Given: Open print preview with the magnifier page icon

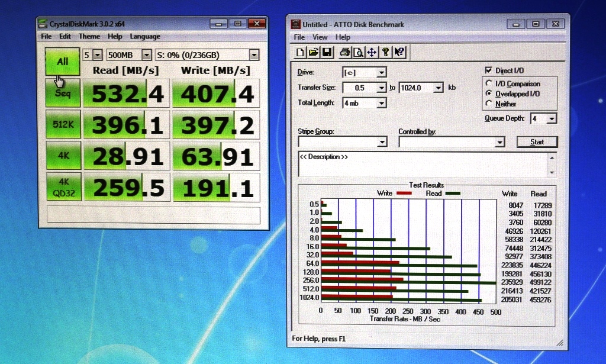Looking at the screenshot, I should coord(358,52).
